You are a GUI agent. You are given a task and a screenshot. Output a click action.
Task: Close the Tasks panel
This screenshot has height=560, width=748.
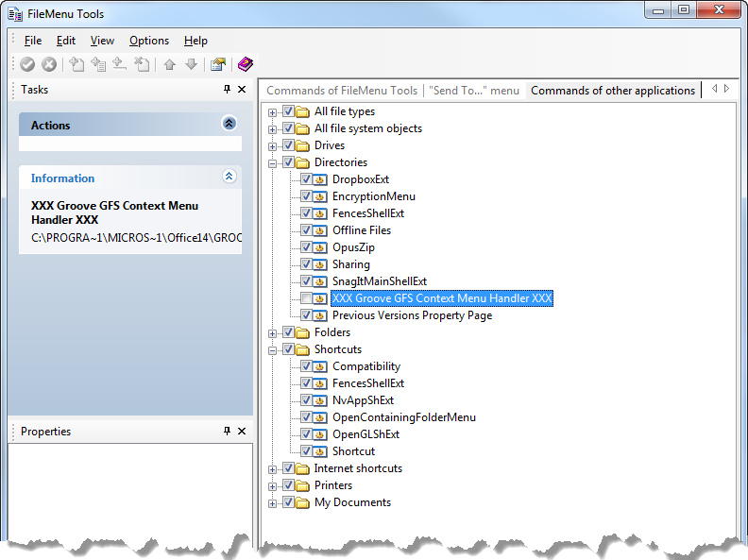[242, 89]
